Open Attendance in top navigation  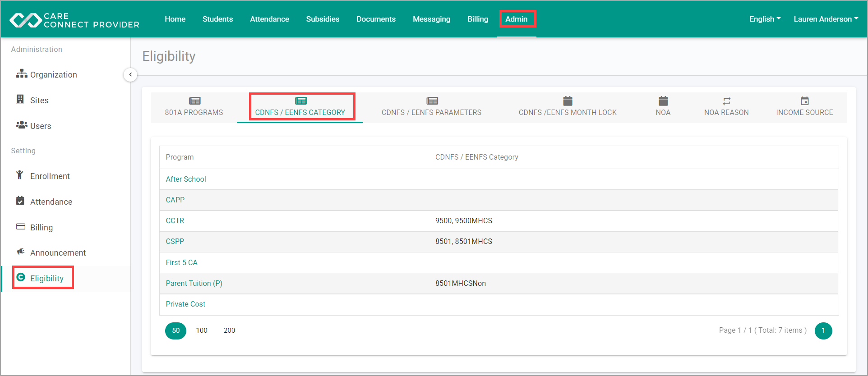point(269,19)
